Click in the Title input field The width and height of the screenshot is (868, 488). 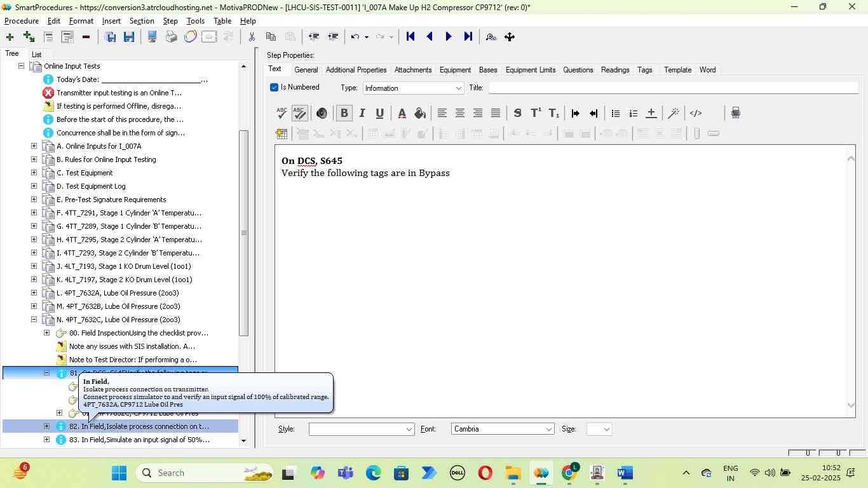coord(673,88)
